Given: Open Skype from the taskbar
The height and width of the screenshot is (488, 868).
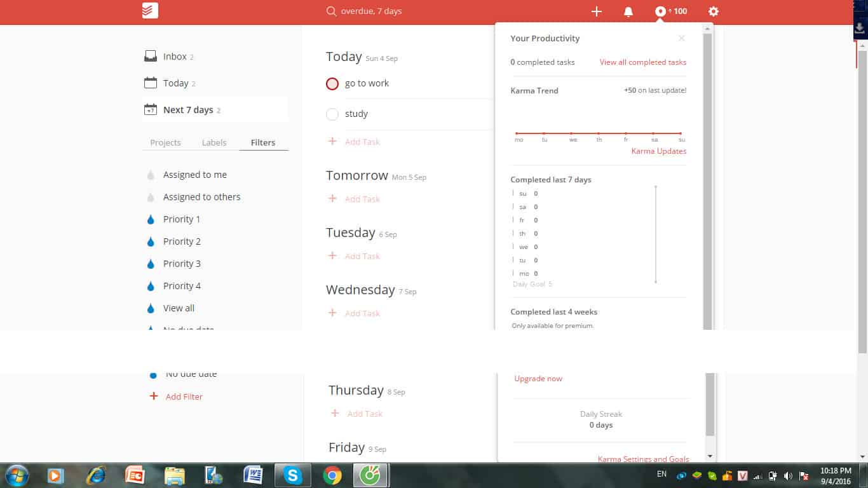Looking at the screenshot, I should pyautogui.click(x=292, y=475).
